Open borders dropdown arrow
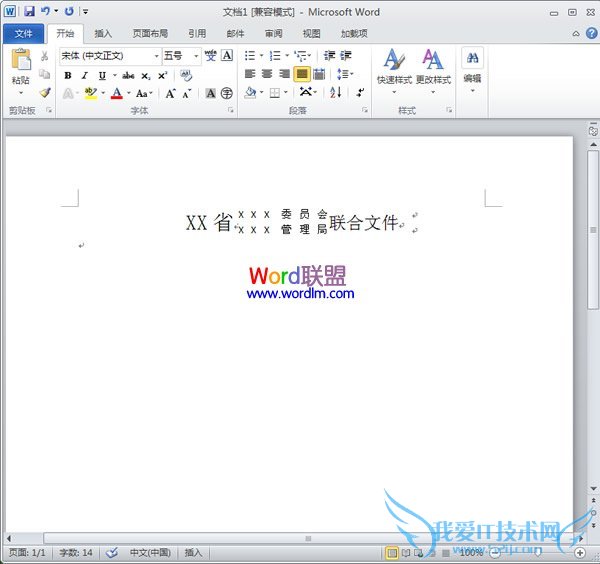This screenshot has width=600, height=564. tap(285, 93)
